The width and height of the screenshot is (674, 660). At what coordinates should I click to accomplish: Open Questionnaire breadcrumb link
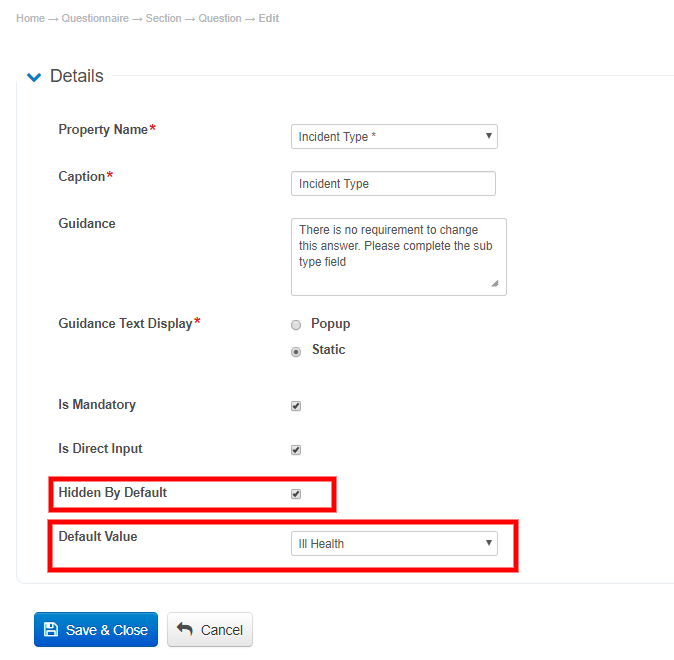[x=95, y=19]
